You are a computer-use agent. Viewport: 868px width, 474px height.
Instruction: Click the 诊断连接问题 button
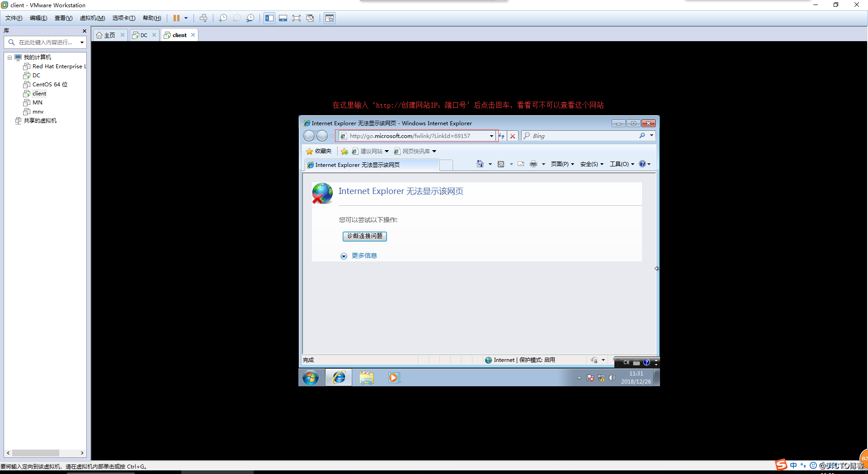(x=365, y=236)
